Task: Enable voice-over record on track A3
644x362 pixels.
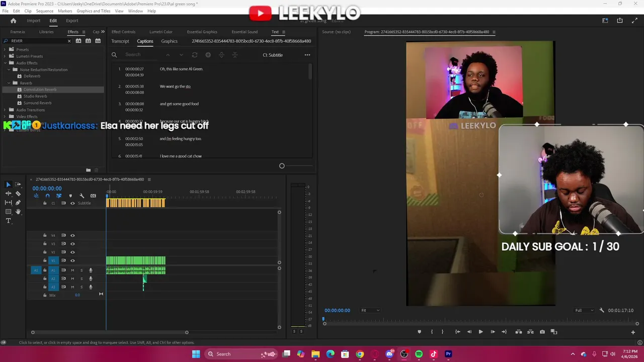Action: pos(91,287)
